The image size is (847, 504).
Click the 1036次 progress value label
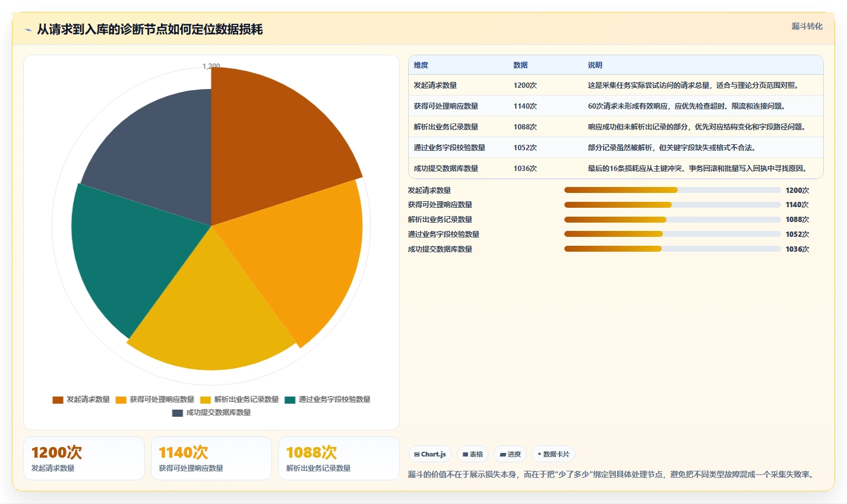pyautogui.click(x=797, y=249)
